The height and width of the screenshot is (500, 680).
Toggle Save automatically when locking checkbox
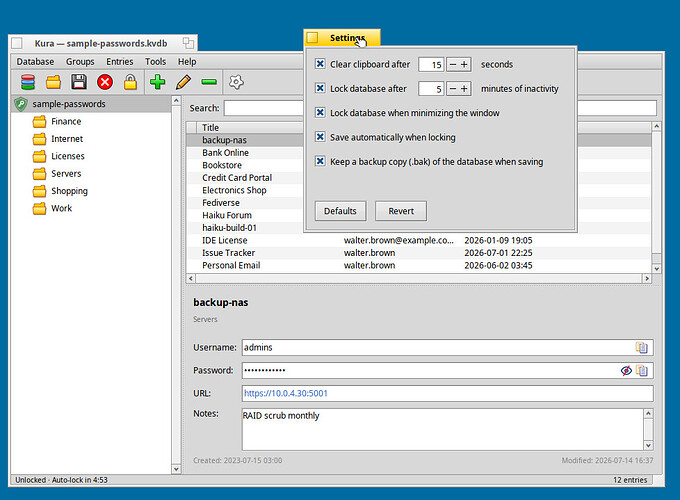(320, 137)
